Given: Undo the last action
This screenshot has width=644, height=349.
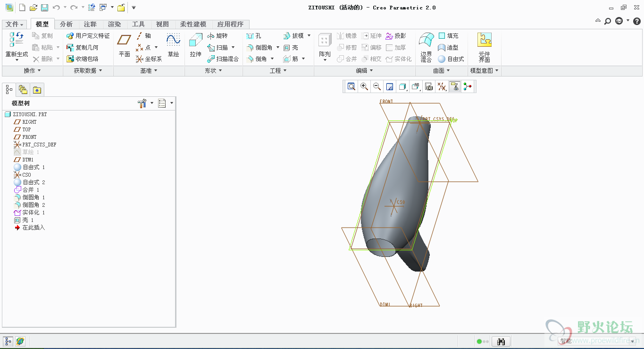Looking at the screenshot, I should tap(56, 8).
